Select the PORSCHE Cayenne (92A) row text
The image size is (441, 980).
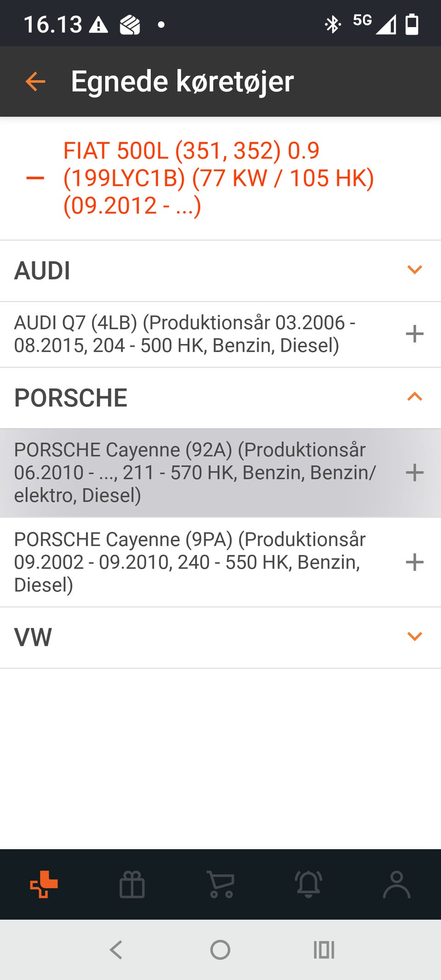(x=195, y=473)
